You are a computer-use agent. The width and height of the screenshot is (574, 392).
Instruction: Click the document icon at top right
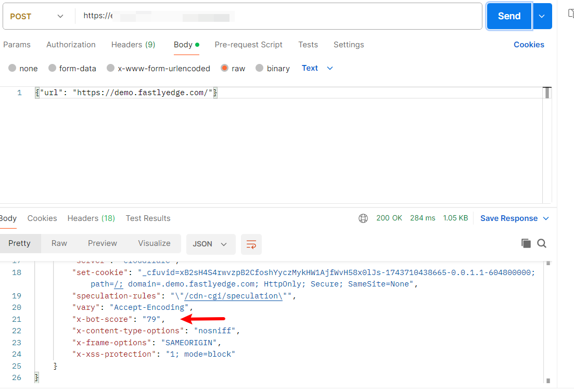click(570, 14)
